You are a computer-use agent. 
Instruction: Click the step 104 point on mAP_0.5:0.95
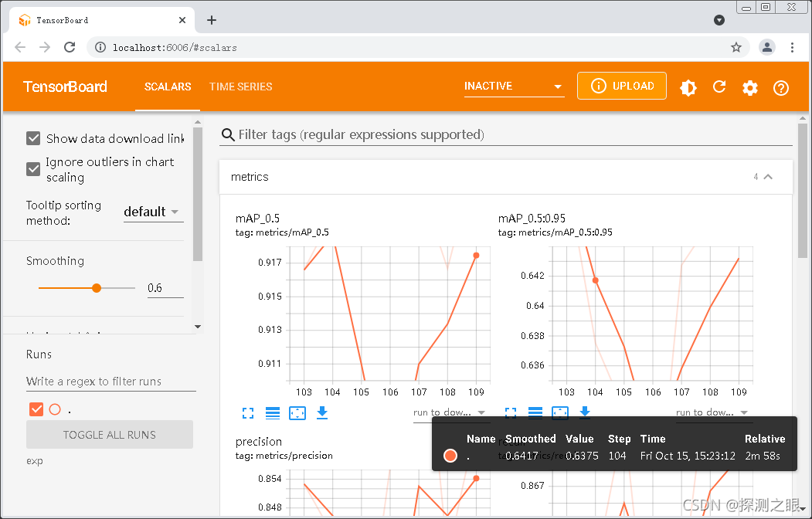[596, 280]
